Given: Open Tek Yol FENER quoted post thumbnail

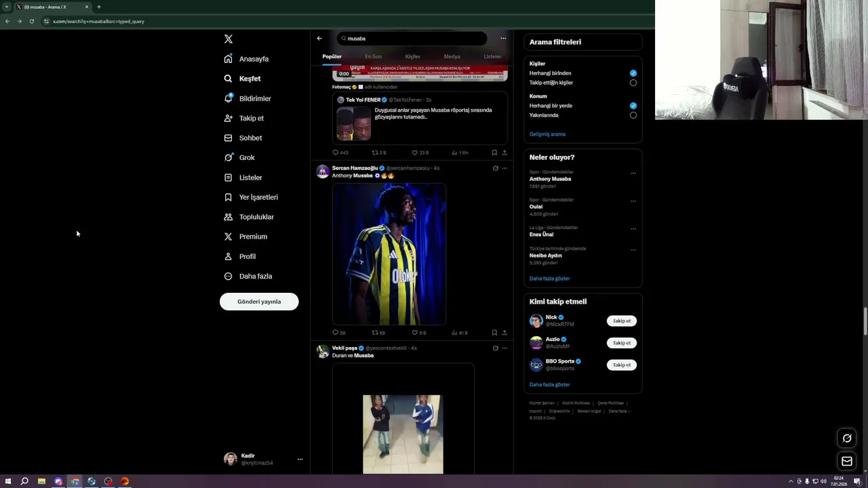Looking at the screenshot, I should pyautogui.click(x=353, y=123).
